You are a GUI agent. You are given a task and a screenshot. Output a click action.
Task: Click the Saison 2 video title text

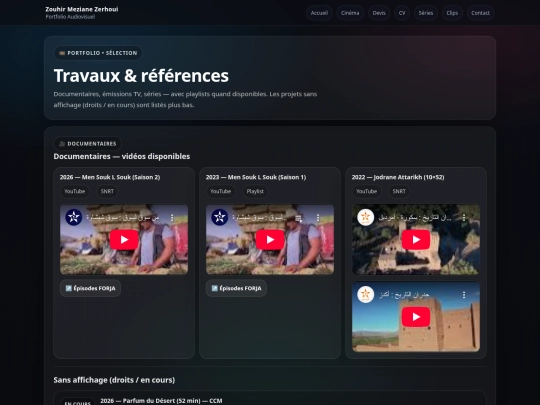pos(123,218)
